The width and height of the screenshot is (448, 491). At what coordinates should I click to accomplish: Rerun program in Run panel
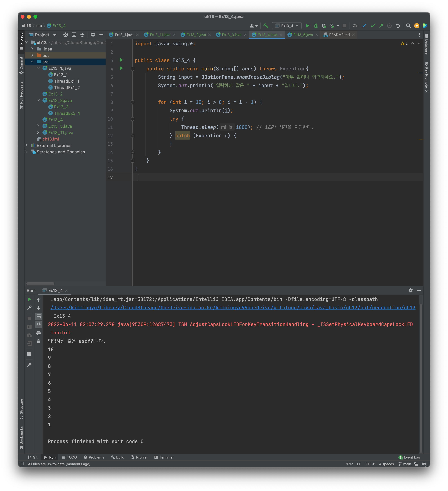29,299
